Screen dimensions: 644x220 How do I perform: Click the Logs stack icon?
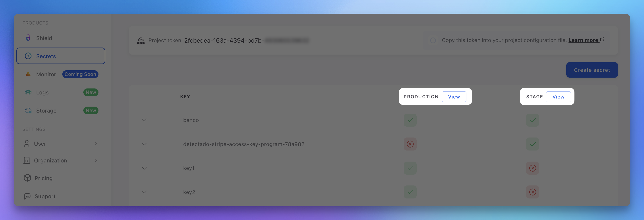[x=28, y=92]
